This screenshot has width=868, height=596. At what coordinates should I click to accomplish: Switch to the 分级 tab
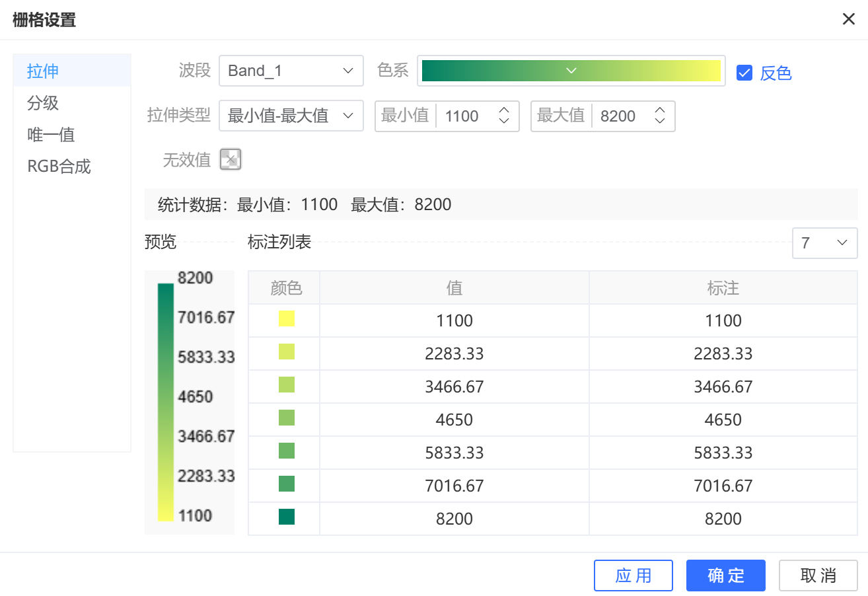pos(43,103)
